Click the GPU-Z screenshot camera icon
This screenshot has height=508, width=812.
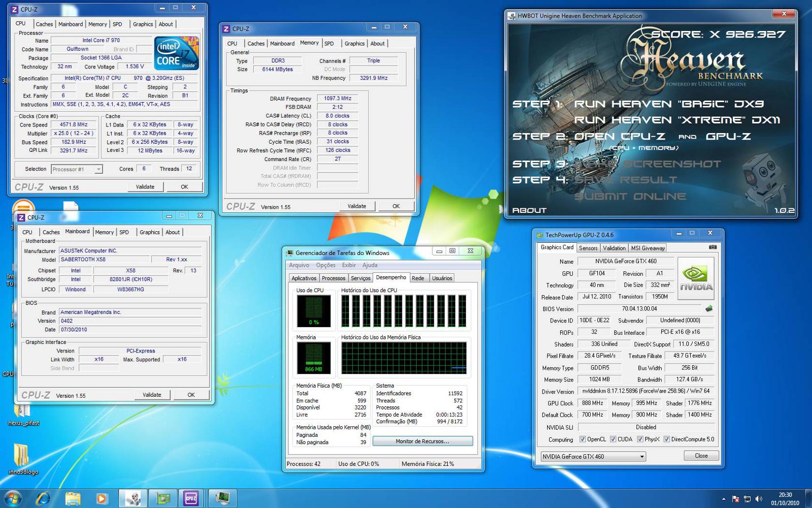[x=713, y=247]
